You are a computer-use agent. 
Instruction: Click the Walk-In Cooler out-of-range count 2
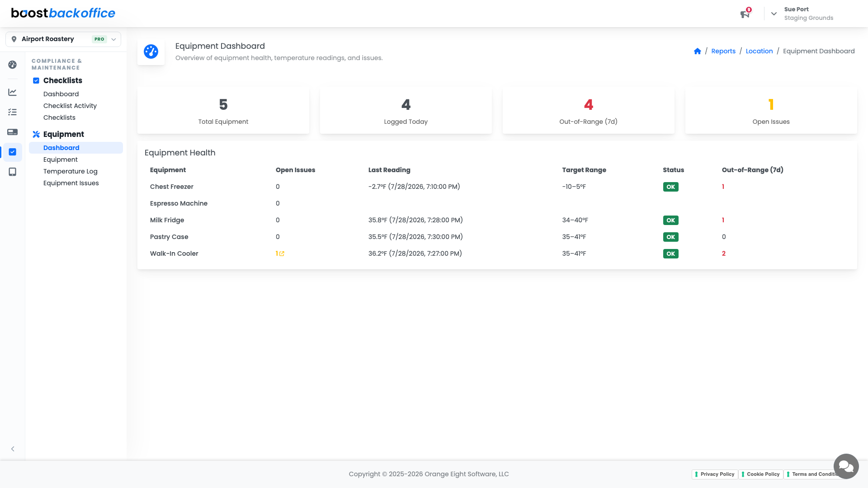(724, 253)
